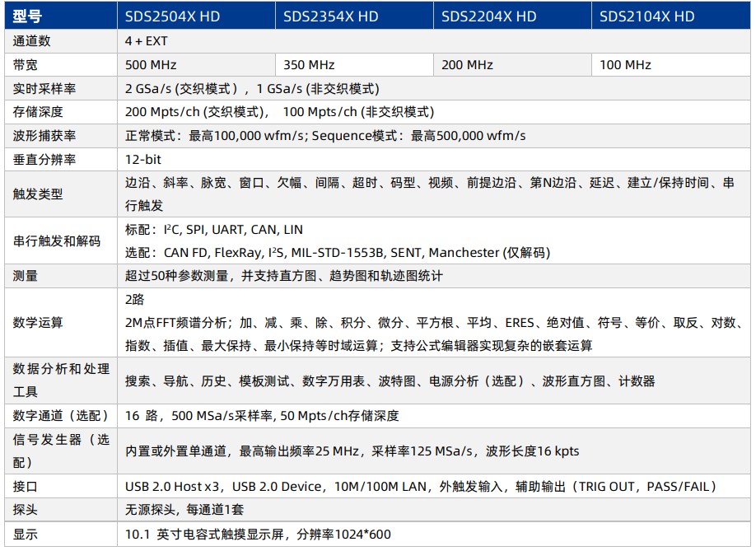Select the 显示 row label
Image resolution: width=756 pixels, height=551 pixels.
pos(25,535)
